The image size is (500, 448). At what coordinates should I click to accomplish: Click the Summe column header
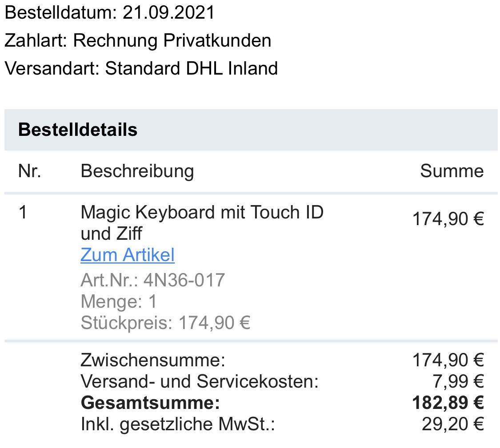[452, 171]
